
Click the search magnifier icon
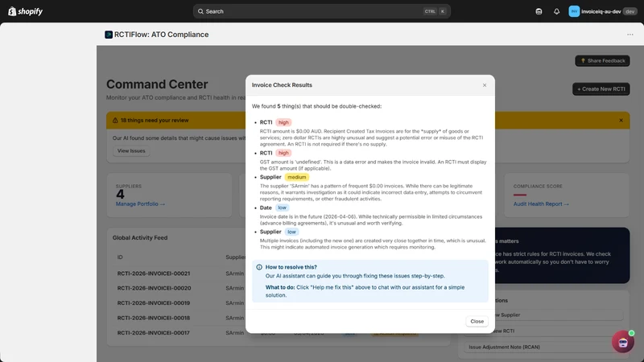point(200,11)
